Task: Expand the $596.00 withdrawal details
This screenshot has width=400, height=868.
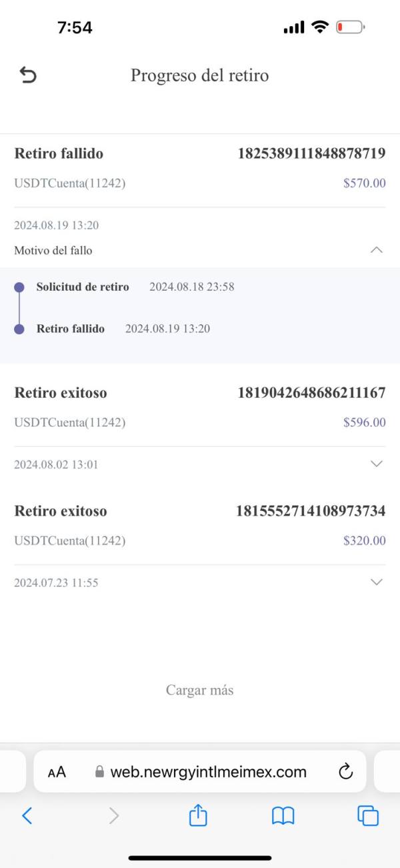Action: click(x=376, y=464)
